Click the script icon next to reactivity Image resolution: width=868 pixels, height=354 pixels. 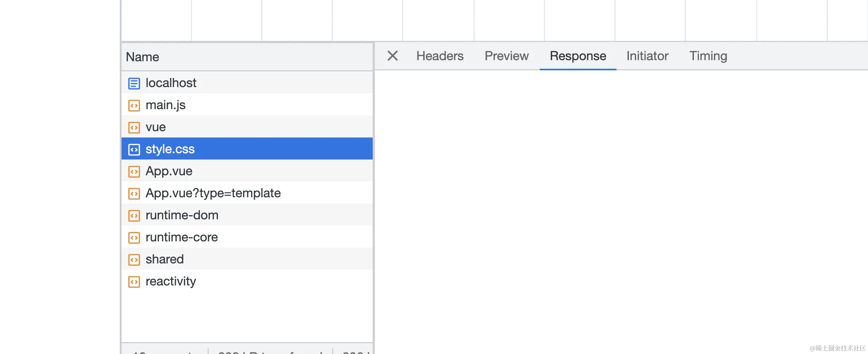(134, 282)
